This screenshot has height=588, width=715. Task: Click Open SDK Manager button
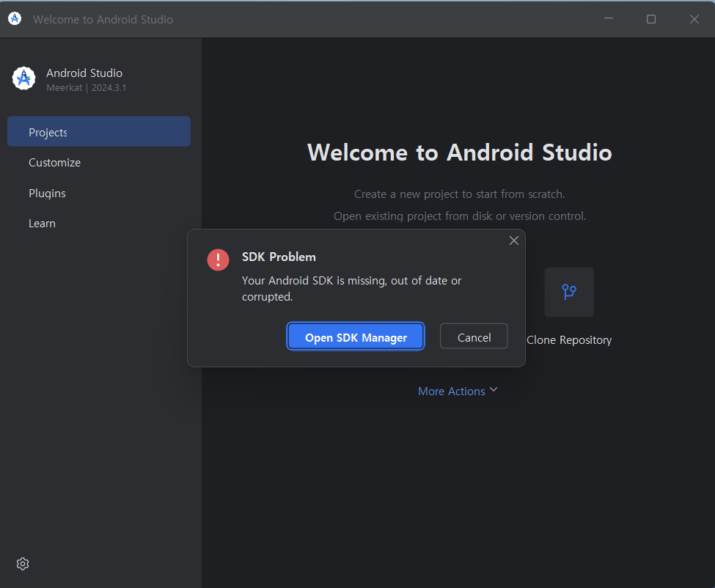tap(356, 337)
